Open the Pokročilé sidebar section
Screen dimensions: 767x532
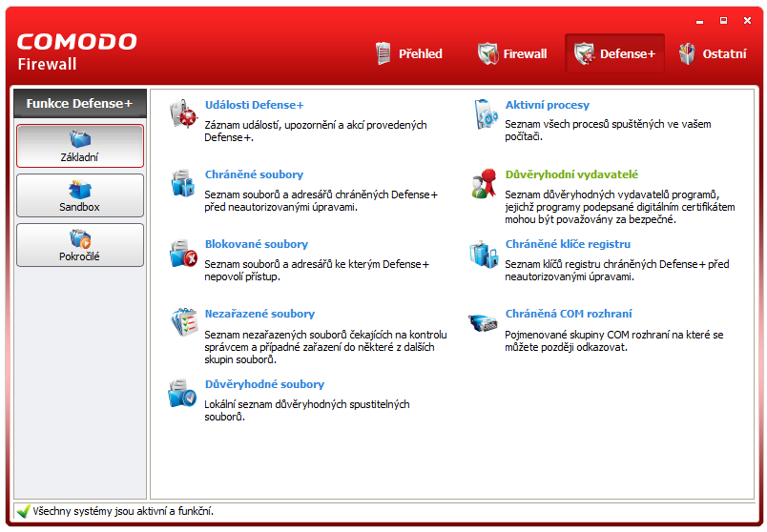point(80,245)
